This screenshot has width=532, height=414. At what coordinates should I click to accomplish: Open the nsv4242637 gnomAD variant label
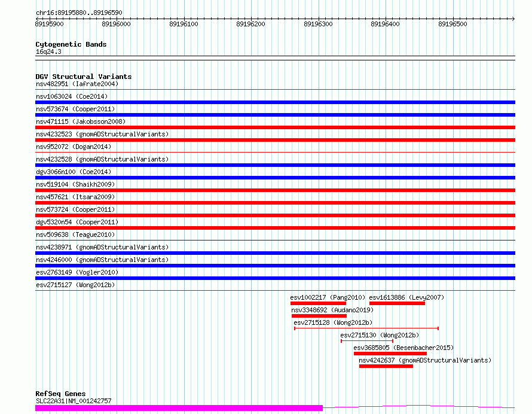[x=425, y=360]
